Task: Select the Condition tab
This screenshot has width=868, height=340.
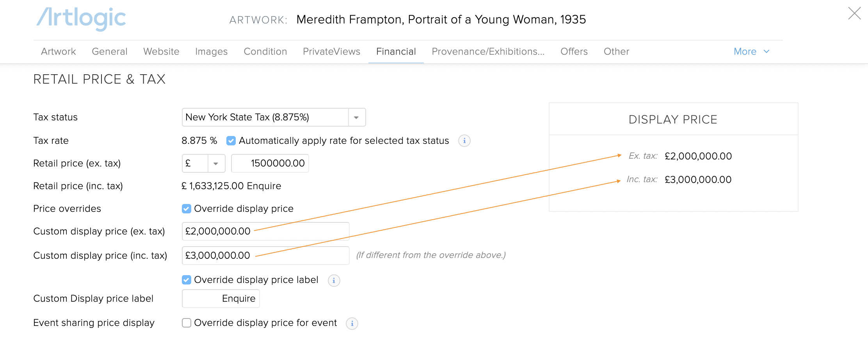Action: tap(265, 52)
